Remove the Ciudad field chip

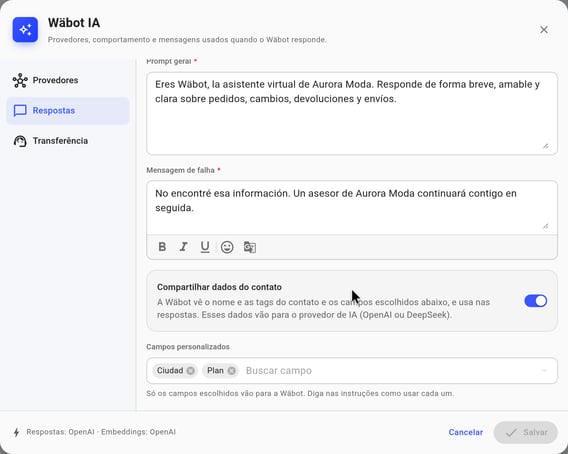[x=191, y=371]
